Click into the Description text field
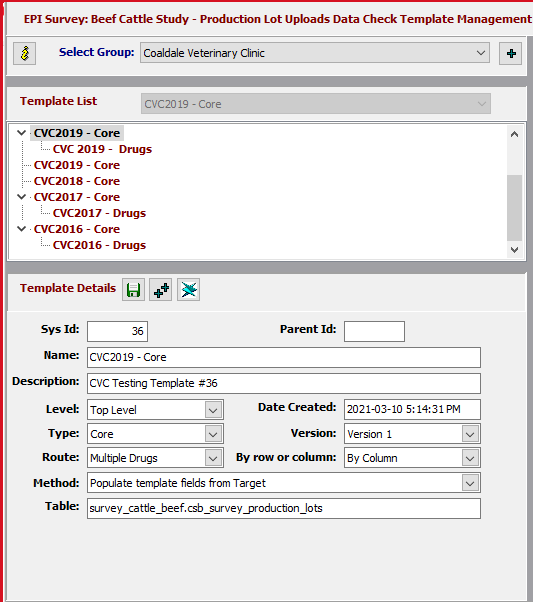This screenshot has height=602, width=533. tap(284, 383)
